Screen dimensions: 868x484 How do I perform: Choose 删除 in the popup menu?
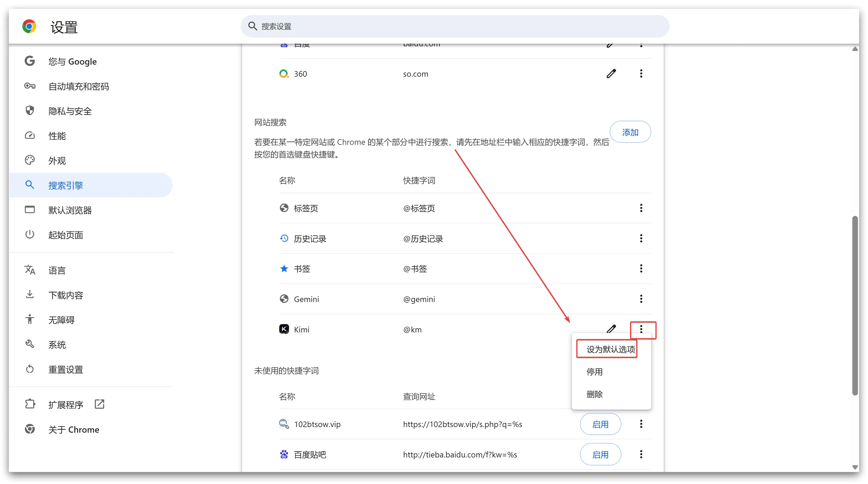(x=611, y=394)
